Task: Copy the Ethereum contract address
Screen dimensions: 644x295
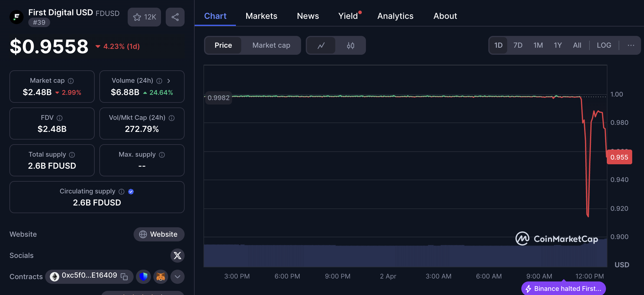Action: [124, 277]
